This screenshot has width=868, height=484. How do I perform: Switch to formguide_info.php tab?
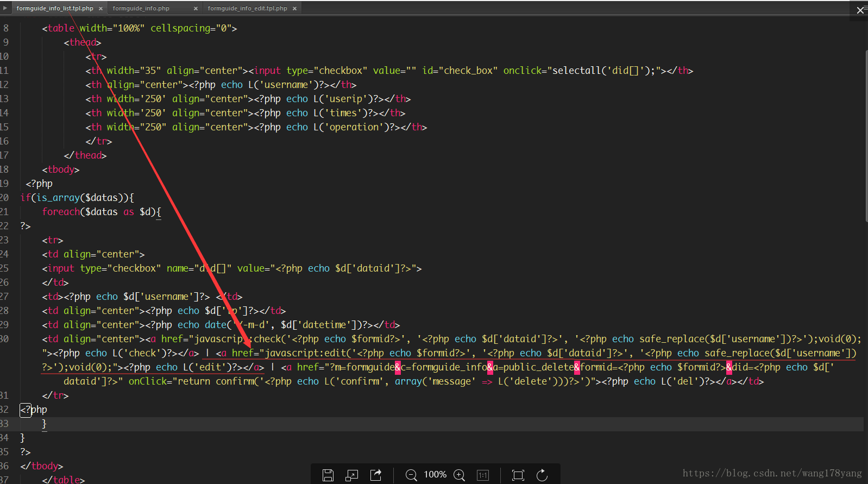point(141,8)
